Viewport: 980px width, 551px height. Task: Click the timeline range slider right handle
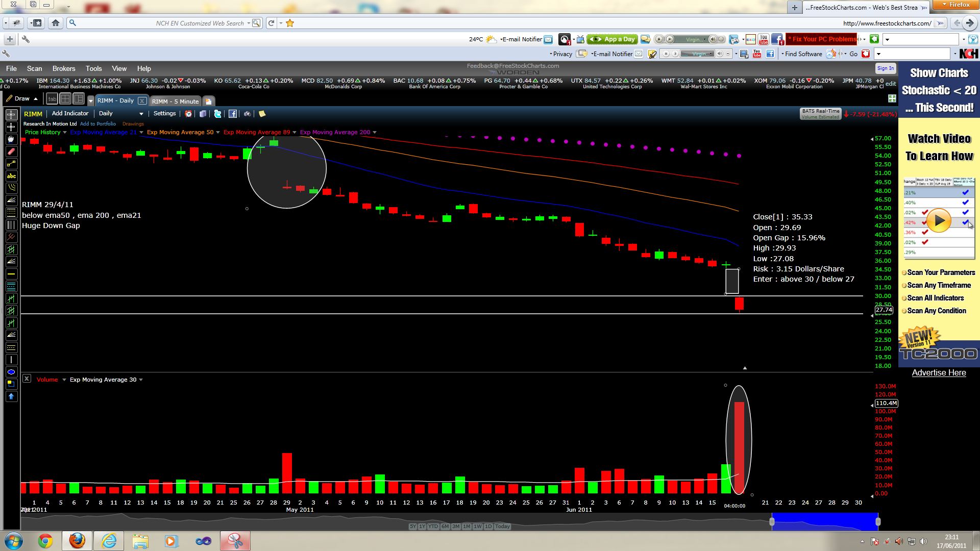(878, 521)
